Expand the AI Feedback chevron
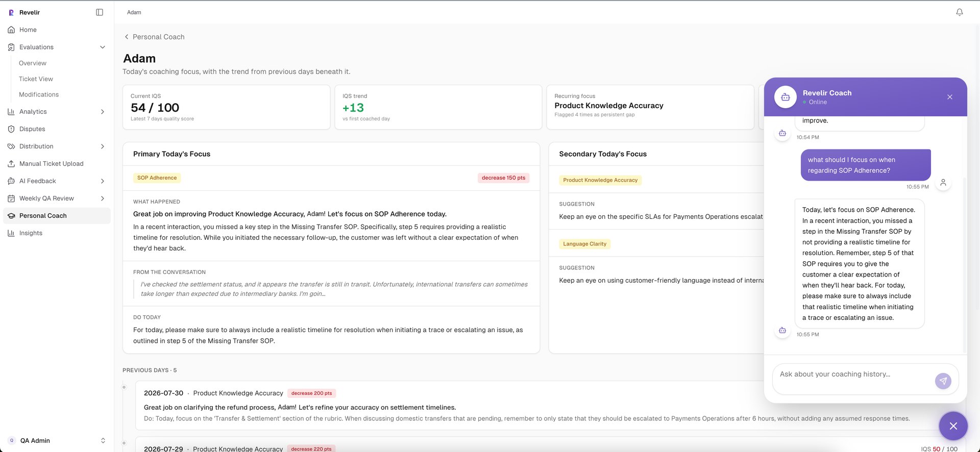This screenshot has width=980, height=452. click(x=103, y=181)
